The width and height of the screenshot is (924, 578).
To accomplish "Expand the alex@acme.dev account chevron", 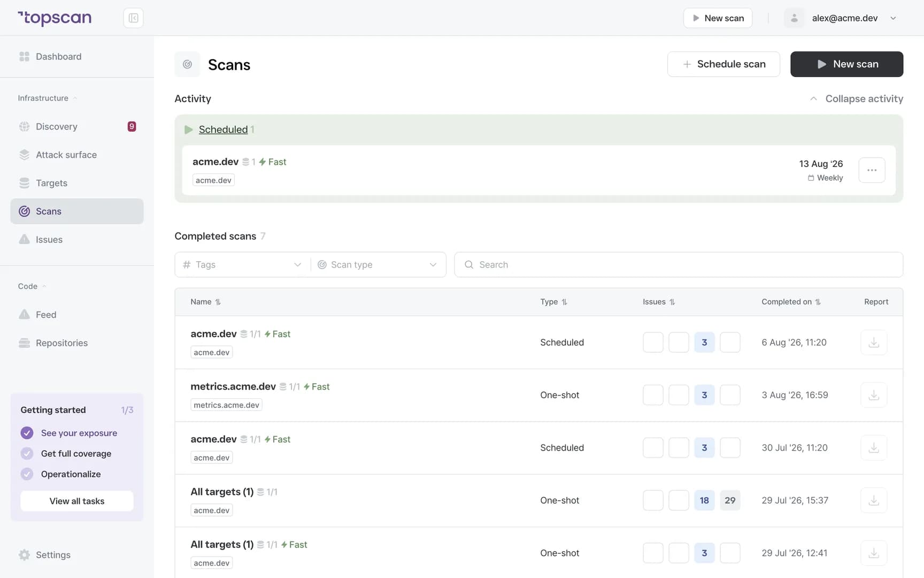I will [x=893, y=18].
